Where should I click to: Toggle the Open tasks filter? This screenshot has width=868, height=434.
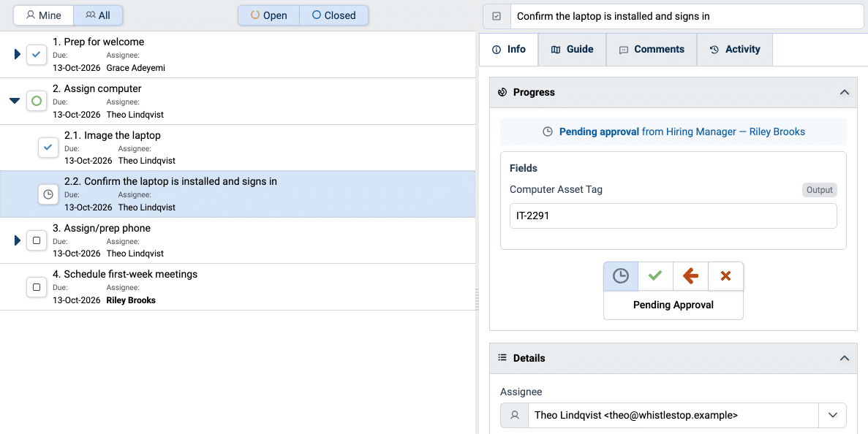(x=269, y=15)
